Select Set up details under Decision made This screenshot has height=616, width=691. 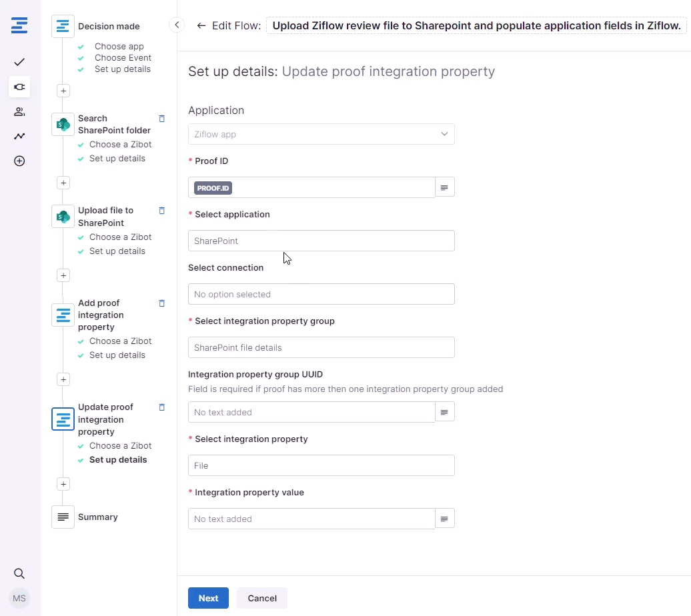[x=122, y=69]
